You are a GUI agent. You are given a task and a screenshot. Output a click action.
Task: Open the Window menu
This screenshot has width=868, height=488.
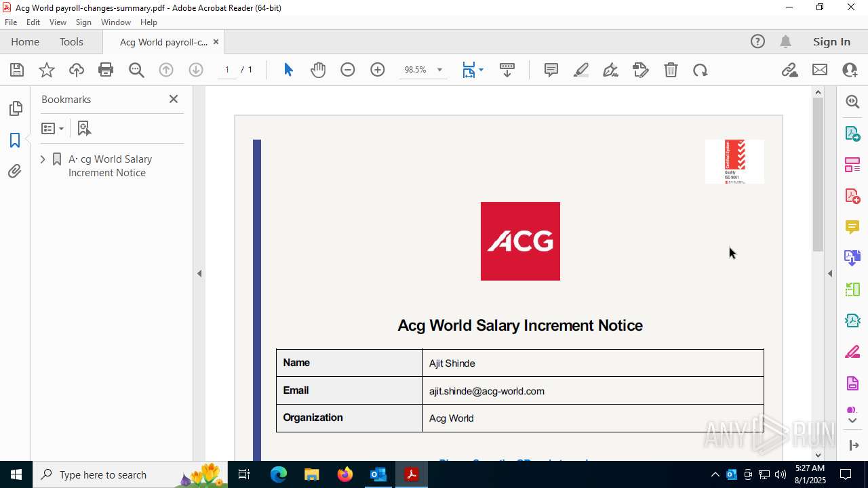(116, 22)
